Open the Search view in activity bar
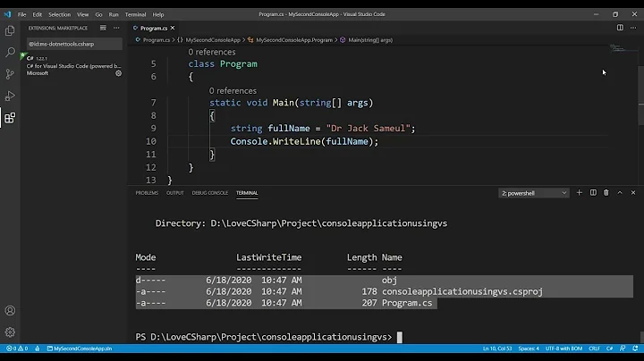 tap(10, 52)
